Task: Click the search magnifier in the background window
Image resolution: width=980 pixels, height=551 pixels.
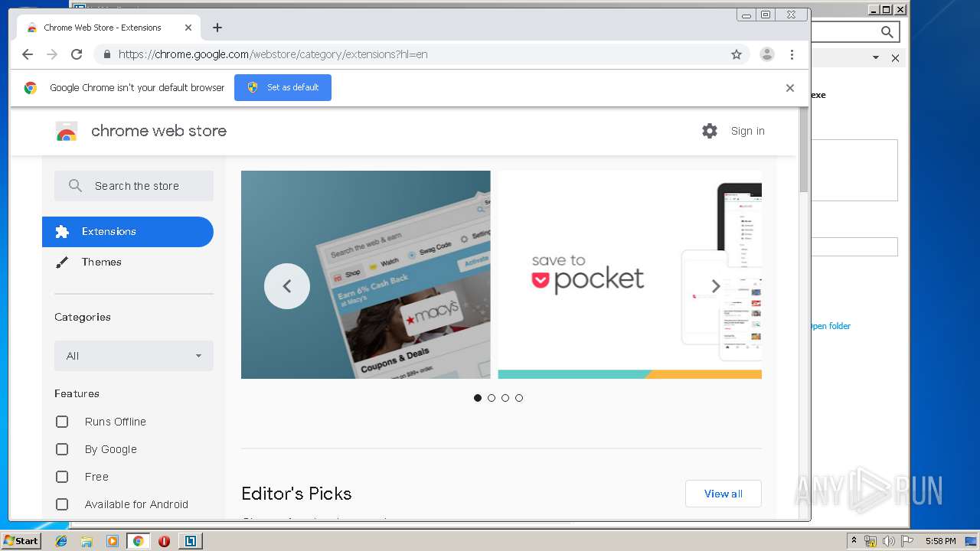Action: (887, 31)
